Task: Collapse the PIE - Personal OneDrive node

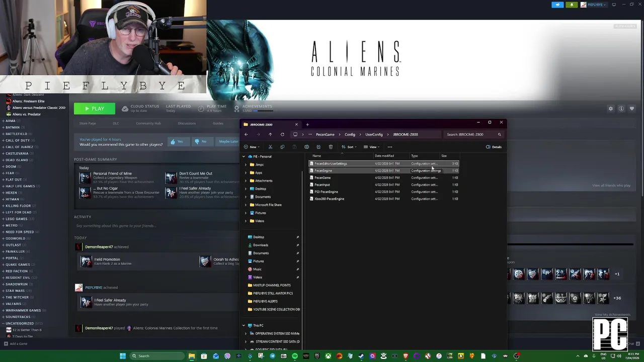Action: coord(244,156)
